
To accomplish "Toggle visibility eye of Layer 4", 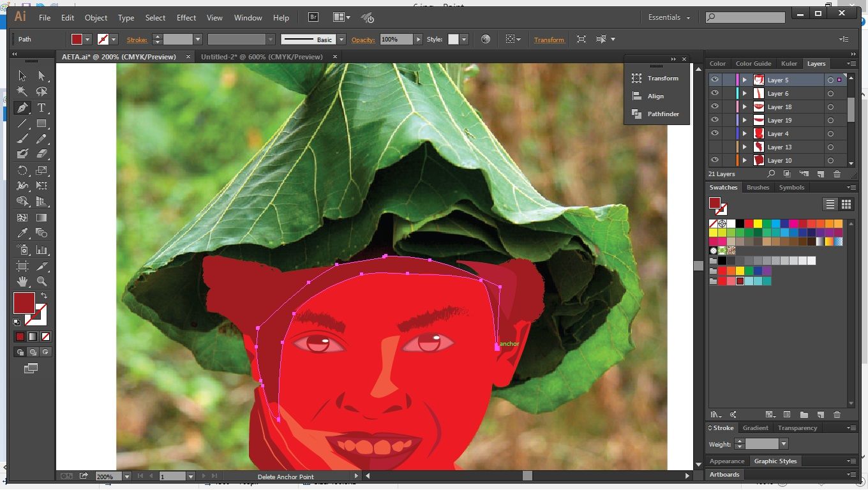I will click(715, 133).
